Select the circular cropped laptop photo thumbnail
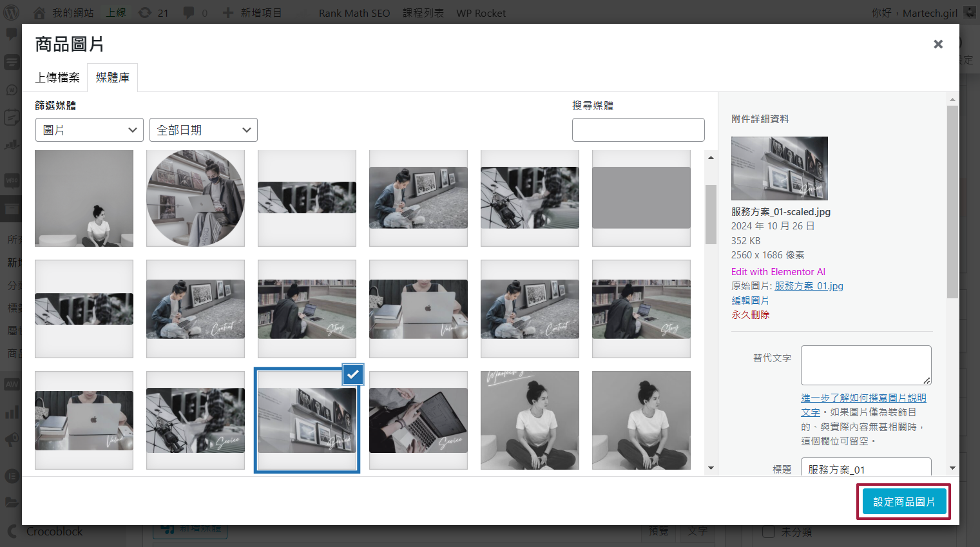Screen dimensions: 980x547 (x=195, y=198)
